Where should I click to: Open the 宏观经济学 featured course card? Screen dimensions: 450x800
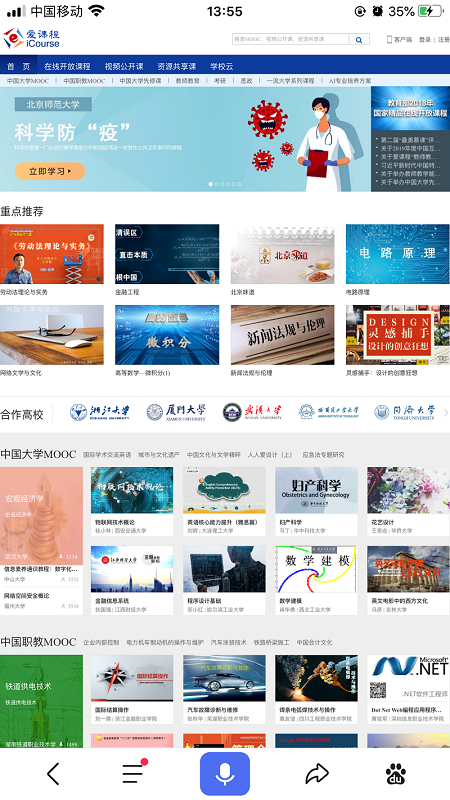coord(41,514)
